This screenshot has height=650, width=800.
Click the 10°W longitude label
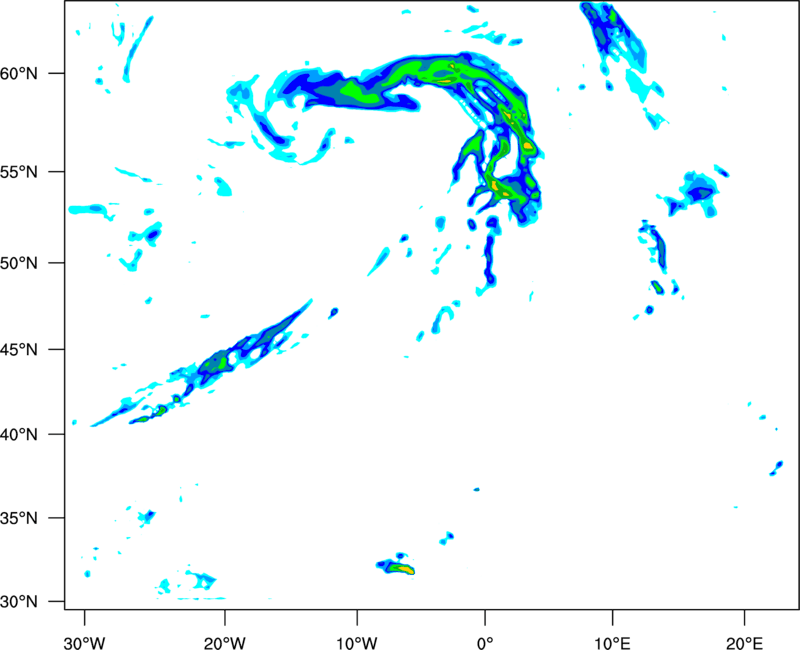[x=357, y=643]
